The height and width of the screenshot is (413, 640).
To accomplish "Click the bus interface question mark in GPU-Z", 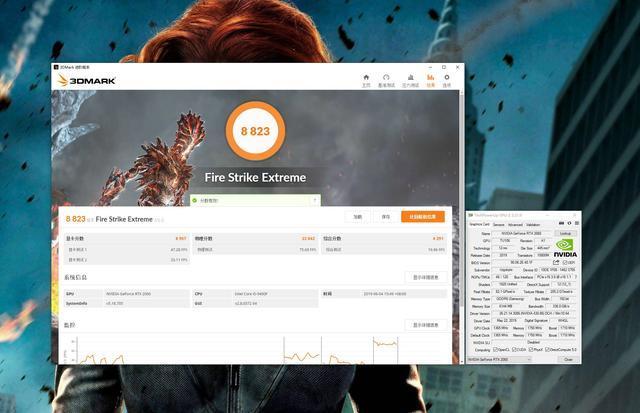I will point(576,277).
